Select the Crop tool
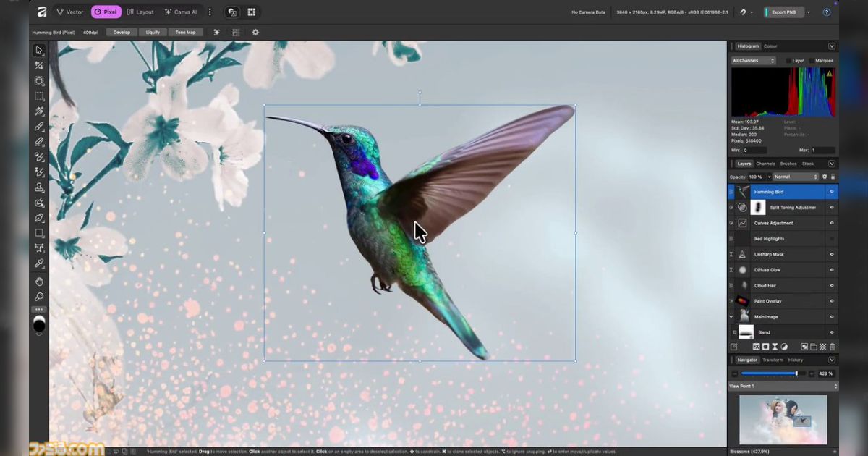Screen dimensions: 868x456 [40, 80]
